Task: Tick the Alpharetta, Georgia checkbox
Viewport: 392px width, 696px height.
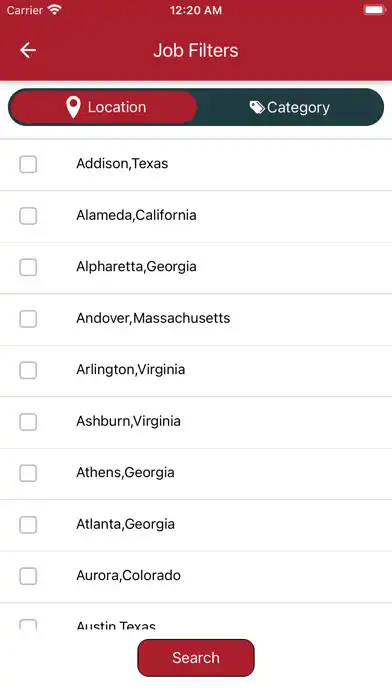Action: click(28, 267)
